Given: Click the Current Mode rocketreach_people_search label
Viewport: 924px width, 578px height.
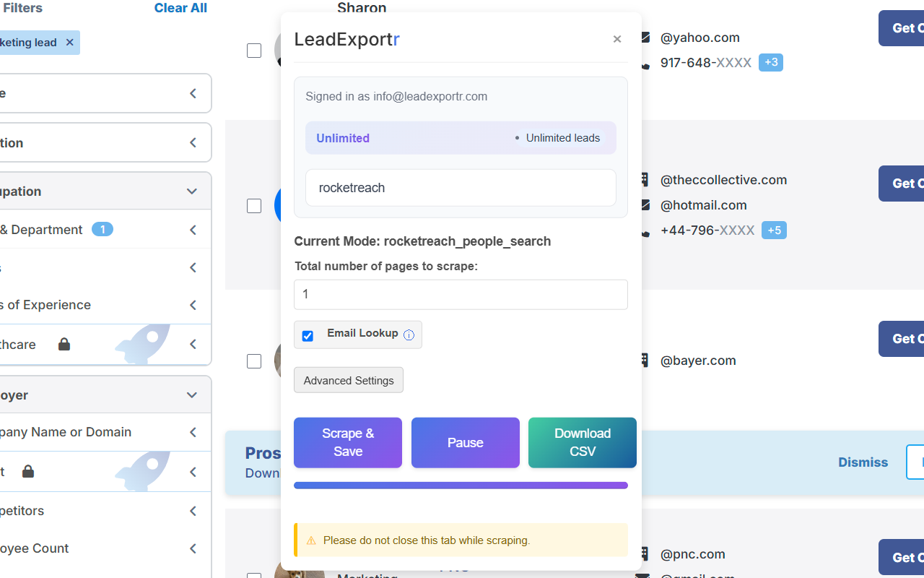Looking at the screenshot, I should click(x=422, y=241).
